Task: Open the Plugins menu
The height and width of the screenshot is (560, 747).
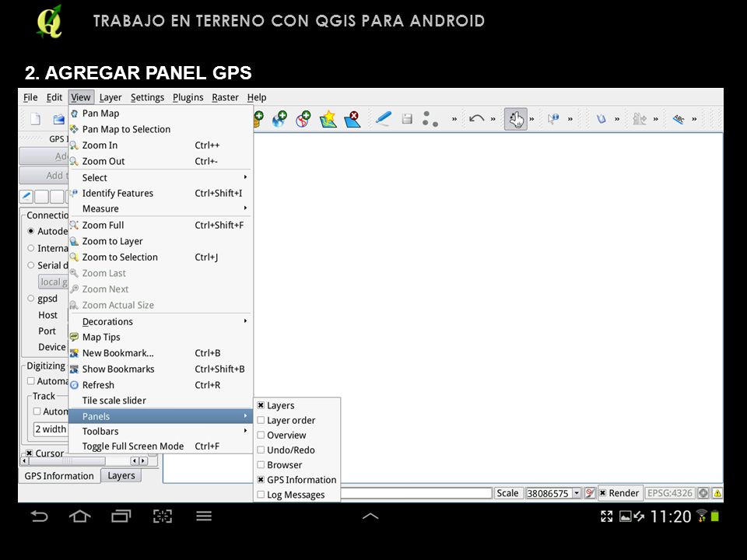Action: (188, 97)
